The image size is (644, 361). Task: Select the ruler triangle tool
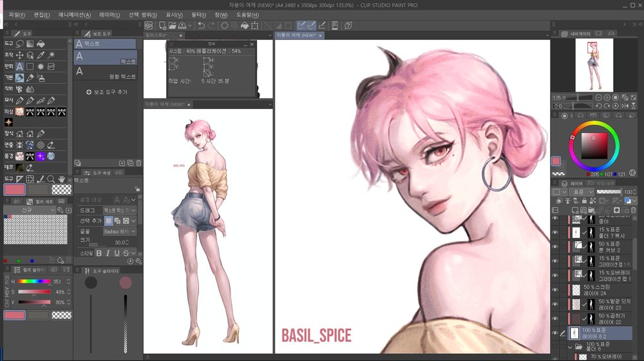(x=20, y=179)
